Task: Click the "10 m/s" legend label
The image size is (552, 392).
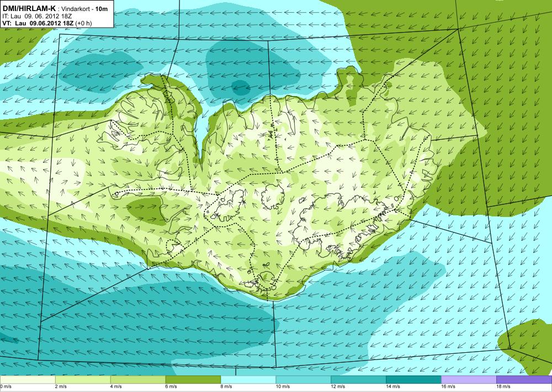Action: (x=283, y=386)
